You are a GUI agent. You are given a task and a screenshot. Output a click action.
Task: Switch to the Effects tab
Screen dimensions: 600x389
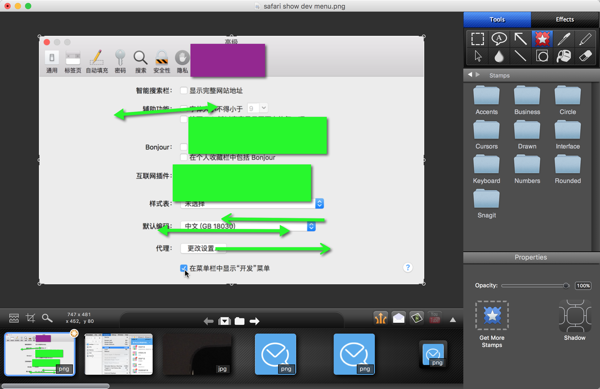[565, 20]
